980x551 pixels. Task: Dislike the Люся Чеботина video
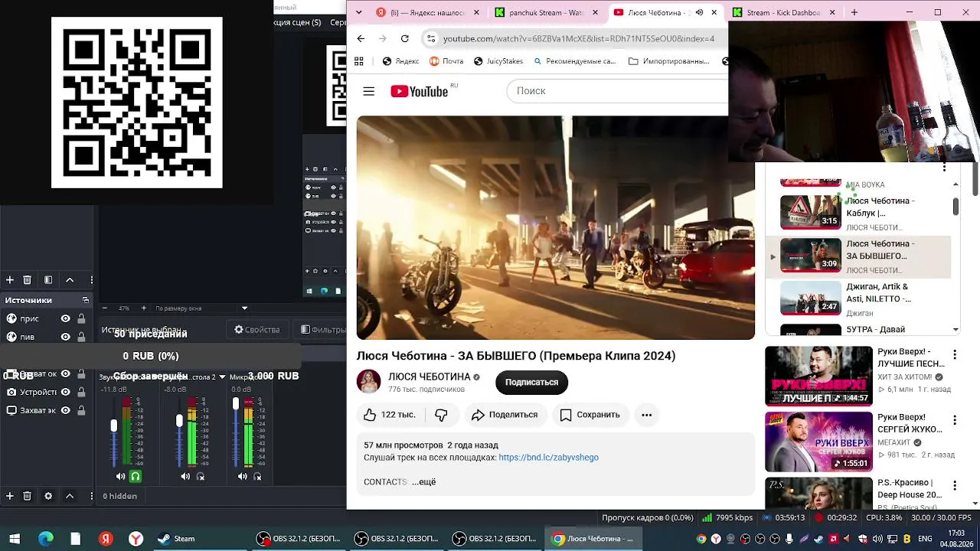click(442, 415)
